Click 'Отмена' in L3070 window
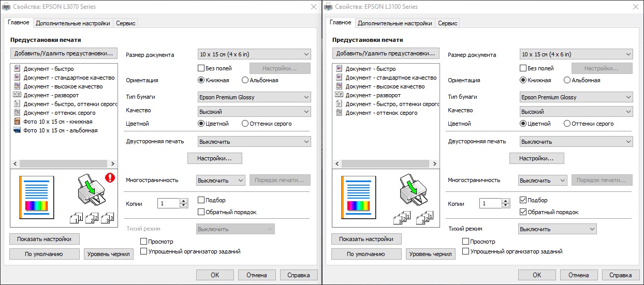The height and width of the screenshot is (285, 644). pos(257,275)
